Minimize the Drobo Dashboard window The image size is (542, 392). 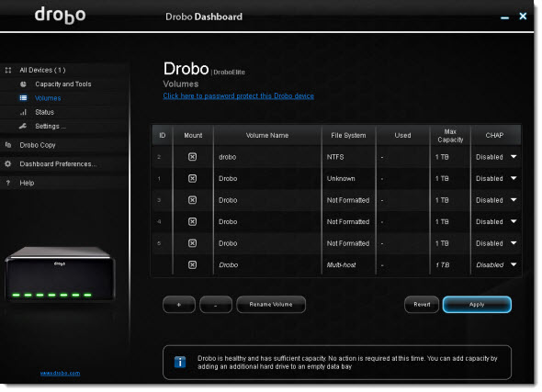click(x=504, y=17)
